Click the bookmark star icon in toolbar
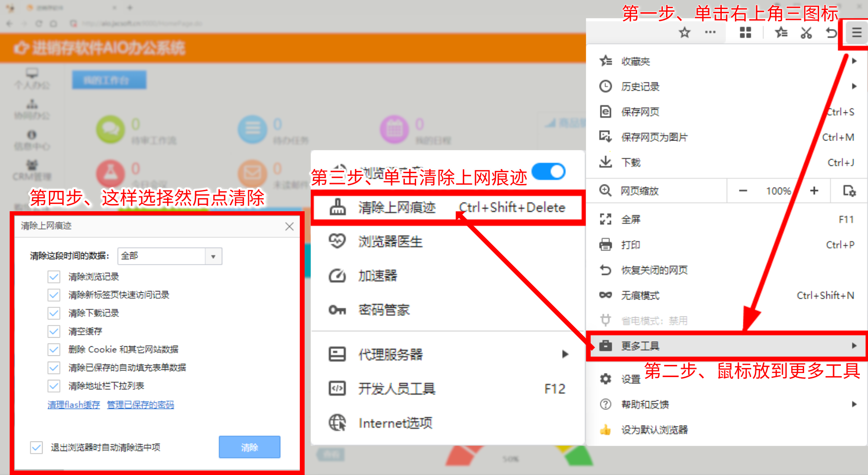The width and height of the screenshot is (868, 475). tap(684, 32)
